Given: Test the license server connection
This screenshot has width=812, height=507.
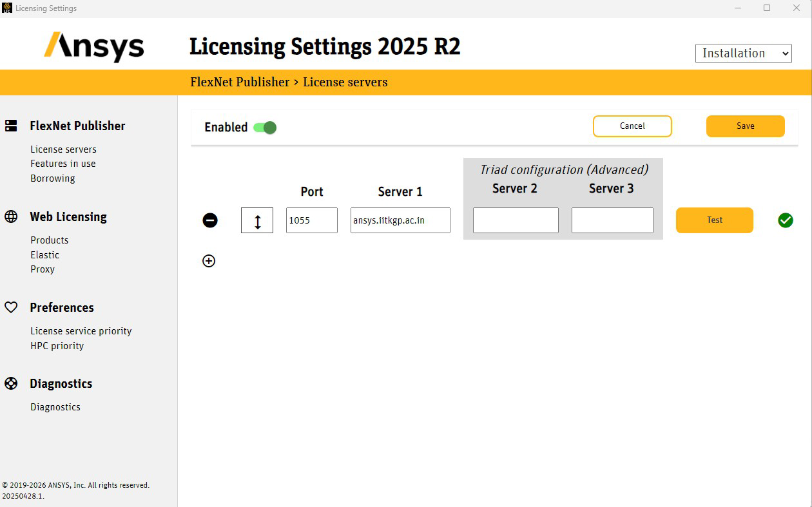Looking at the screenshot, I should tap(714, 220).
